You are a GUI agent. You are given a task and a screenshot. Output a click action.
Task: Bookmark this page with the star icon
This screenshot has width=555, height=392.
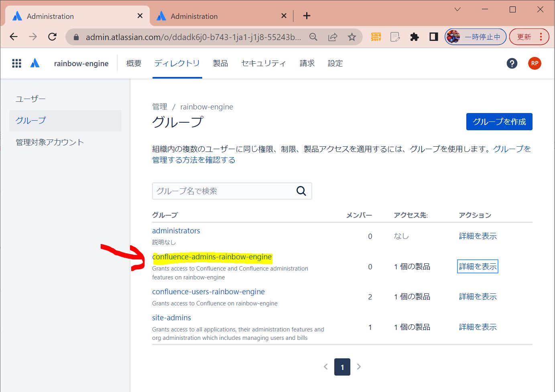[x=352, y=37]
